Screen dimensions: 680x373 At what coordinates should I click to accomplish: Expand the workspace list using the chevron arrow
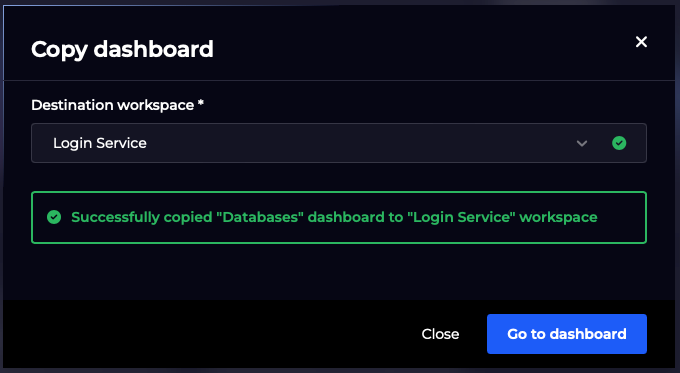tap(582, 143)
